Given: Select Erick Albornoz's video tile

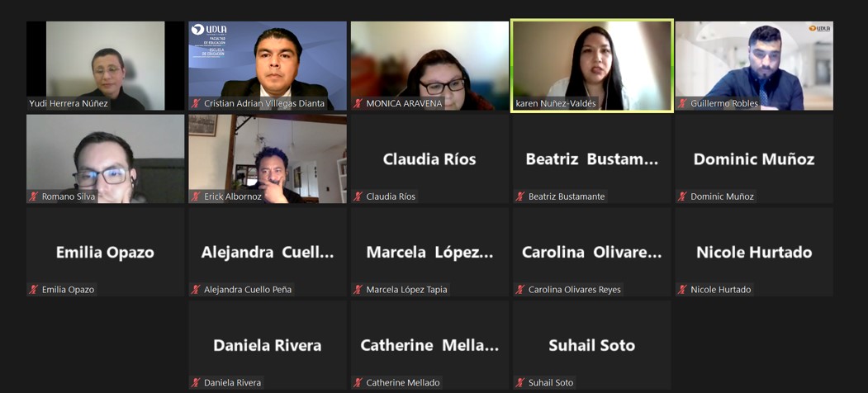Looking at the screenshot, I should click(268, 159).
